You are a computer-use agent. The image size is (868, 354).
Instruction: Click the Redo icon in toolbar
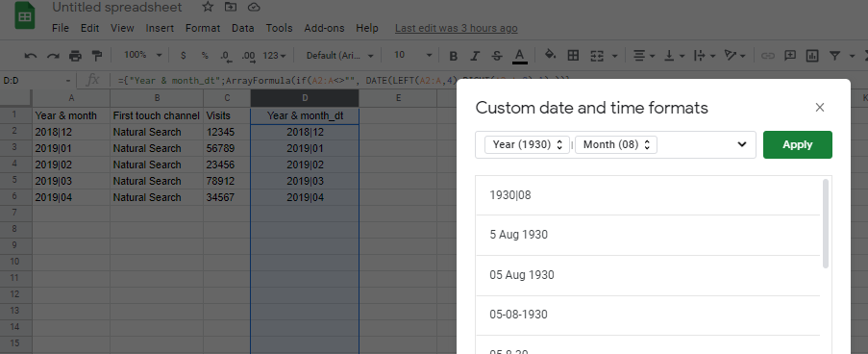tap(53, 56)
